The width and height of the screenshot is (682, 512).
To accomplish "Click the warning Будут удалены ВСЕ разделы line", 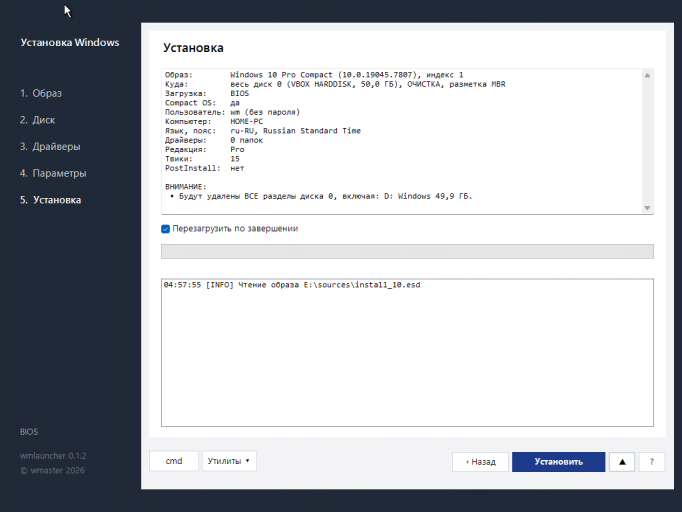I will [x=321, y=196].
